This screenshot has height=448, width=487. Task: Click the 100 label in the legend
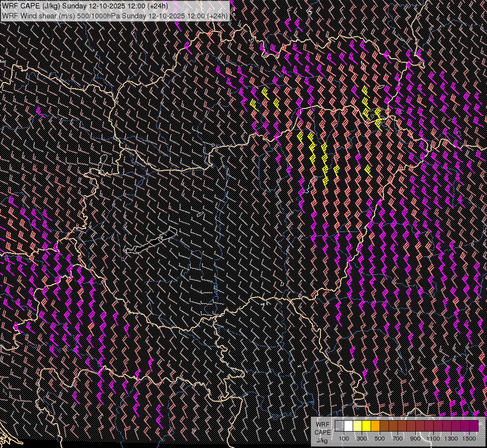(344, 439)
